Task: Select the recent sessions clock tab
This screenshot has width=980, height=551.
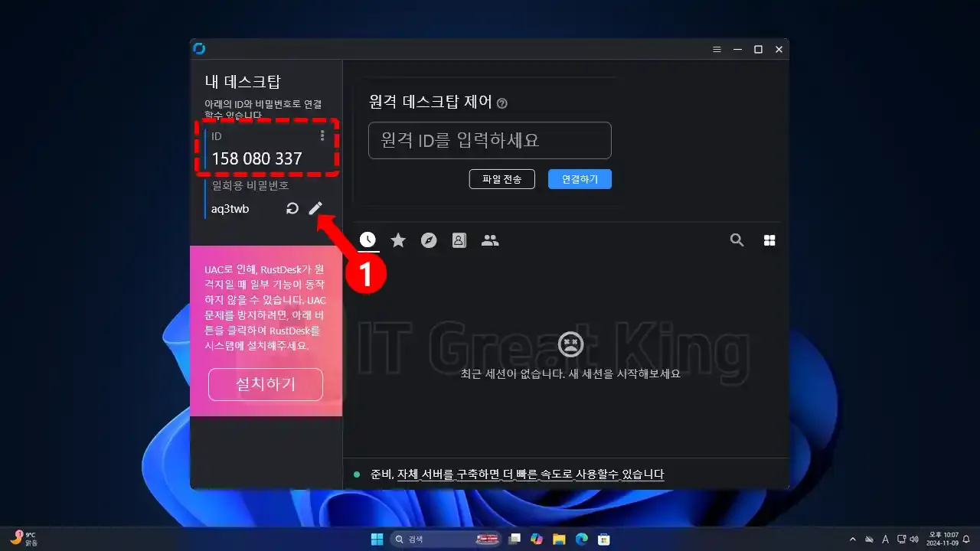Action: pos(368,240)
